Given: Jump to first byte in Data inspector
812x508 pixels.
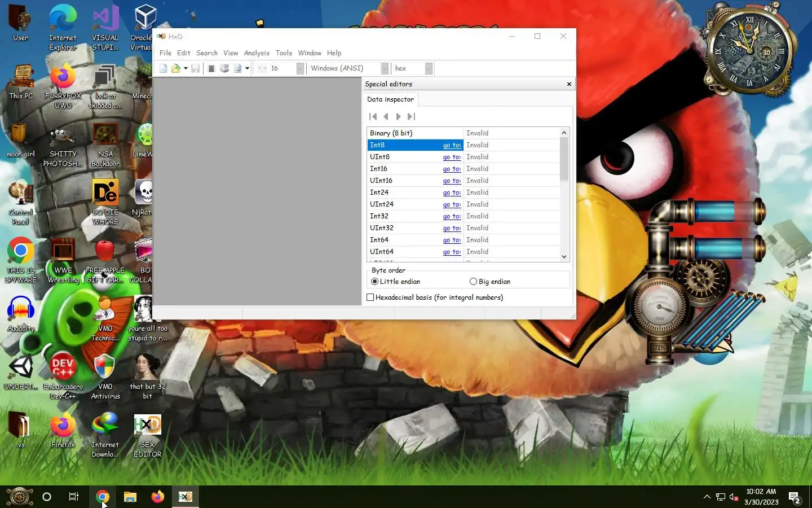Looking at the screenshot, I should 373,116.
